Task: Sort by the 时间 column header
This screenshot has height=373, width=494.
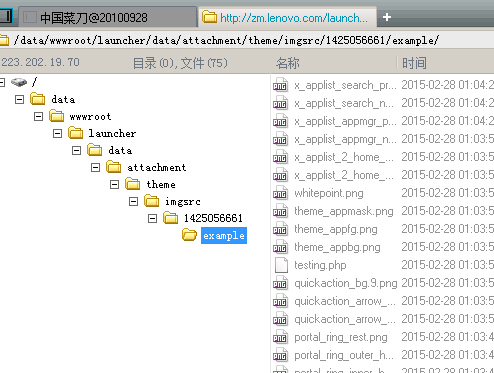Action: point(414,63)
